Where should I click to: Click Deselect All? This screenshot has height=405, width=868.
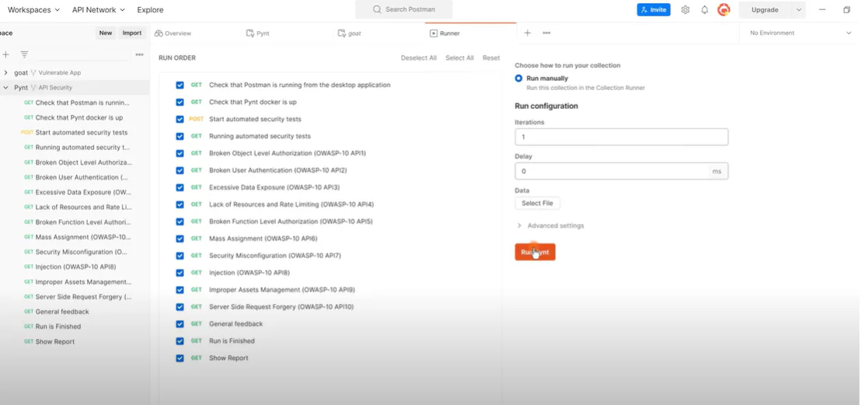tap(419, 58)
